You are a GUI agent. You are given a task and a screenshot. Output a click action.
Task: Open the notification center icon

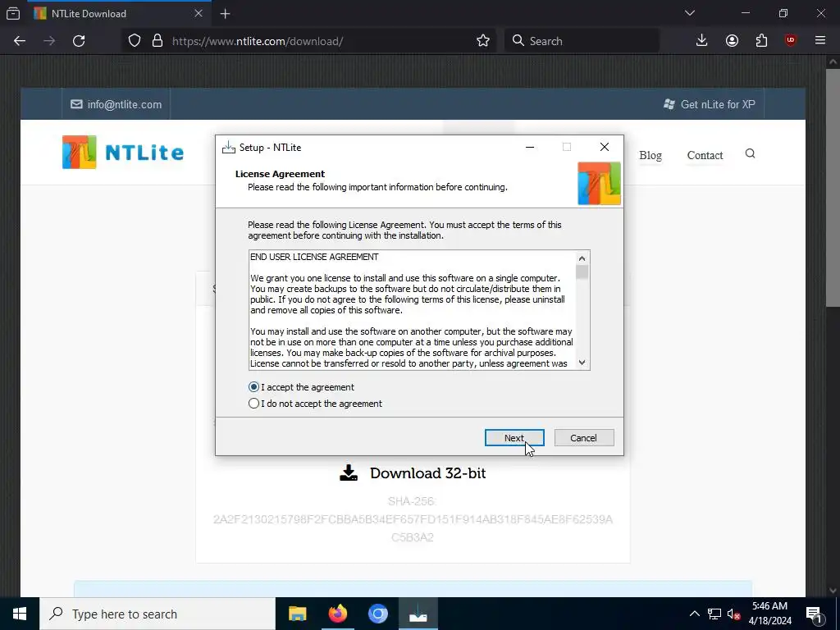point(814,614)
